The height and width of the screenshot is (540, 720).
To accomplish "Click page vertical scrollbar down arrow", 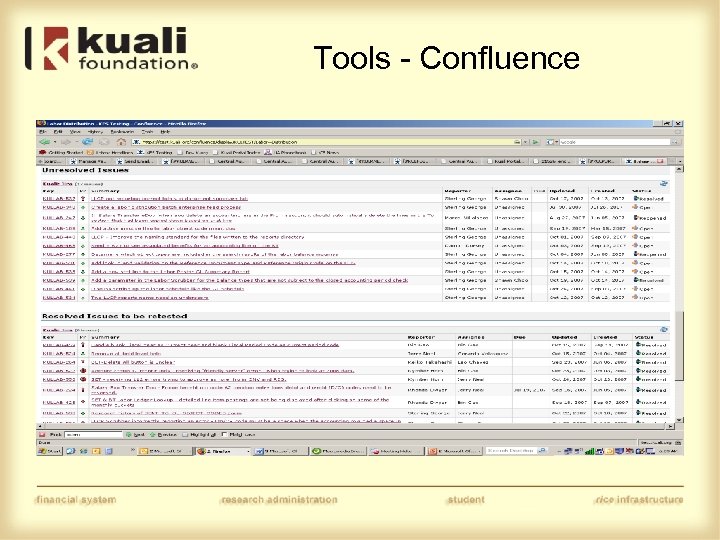I will (680, 420).
